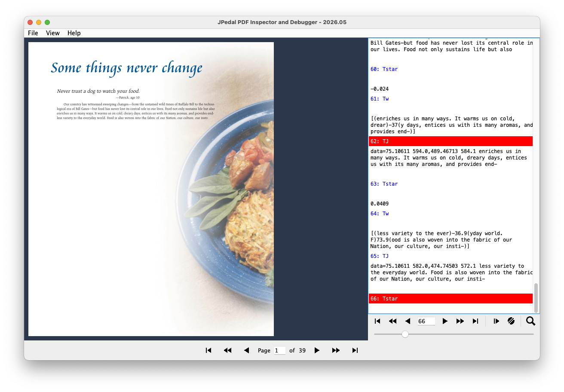The width and height of the screenshot is (564, 392).
Task: Click 'Never trust a dog' quote on page
Action: [98, 91]
